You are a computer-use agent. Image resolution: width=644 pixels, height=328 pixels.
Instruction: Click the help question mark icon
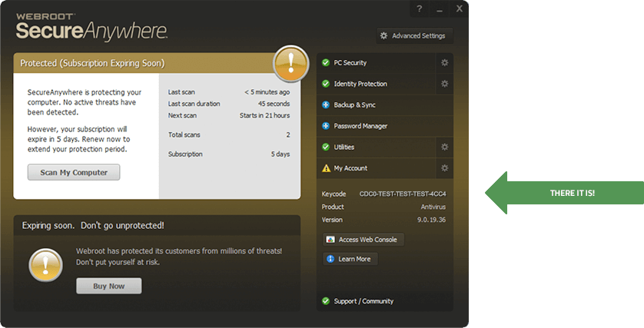pos(419,8)
